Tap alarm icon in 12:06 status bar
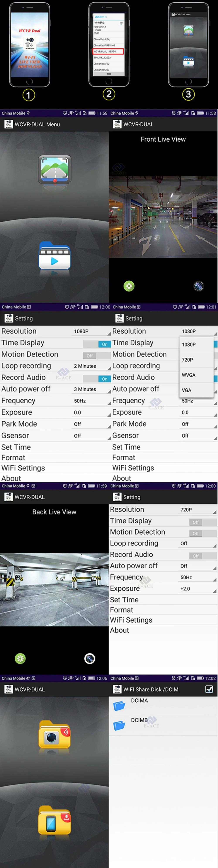The width and height of the screenshot is (218, 868). [65, 678]
